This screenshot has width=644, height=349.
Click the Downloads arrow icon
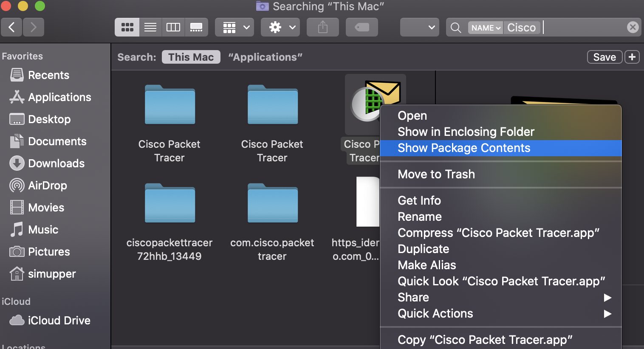click(17, 163)
